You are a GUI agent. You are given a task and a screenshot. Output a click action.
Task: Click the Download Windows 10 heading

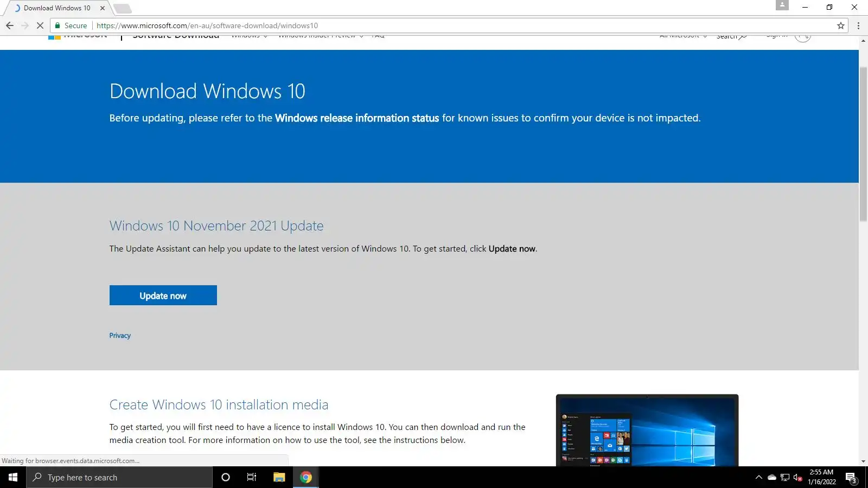pos(207,91)
